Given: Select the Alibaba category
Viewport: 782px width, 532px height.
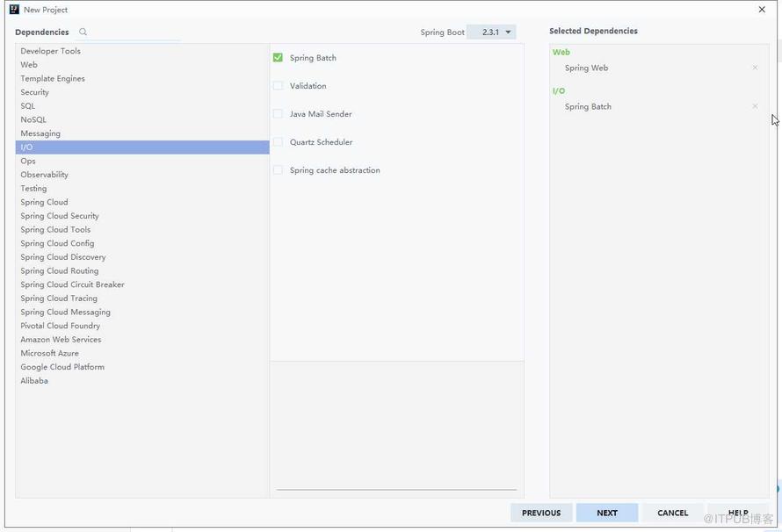Looking at the screenshot, I should pos(142,381).
